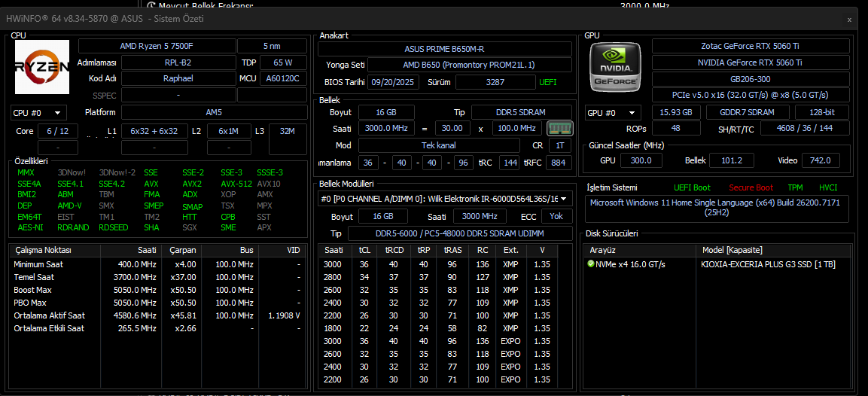Click the TPM status label
Viewport: 868px width, 396px height.
tap(795, 187)
